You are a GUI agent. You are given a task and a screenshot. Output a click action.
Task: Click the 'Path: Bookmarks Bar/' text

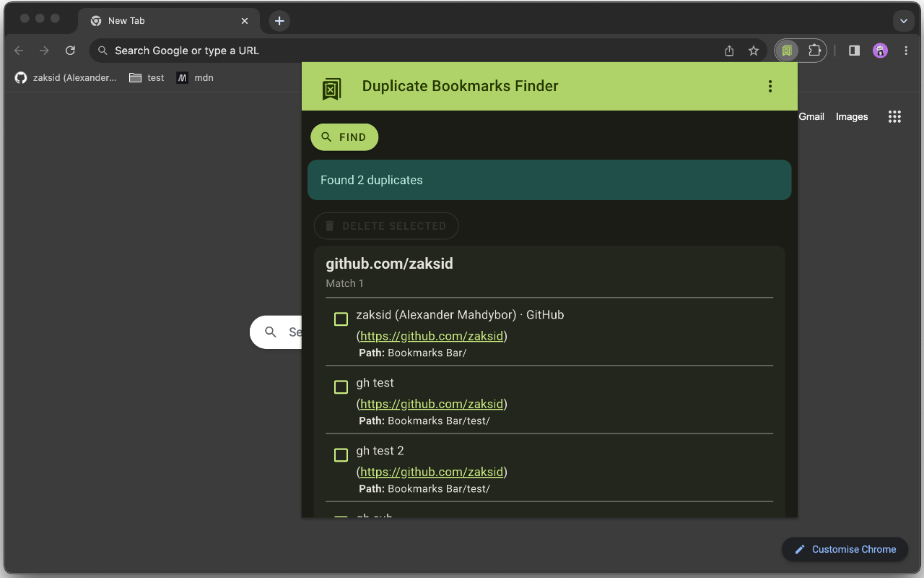pos(413,353)
